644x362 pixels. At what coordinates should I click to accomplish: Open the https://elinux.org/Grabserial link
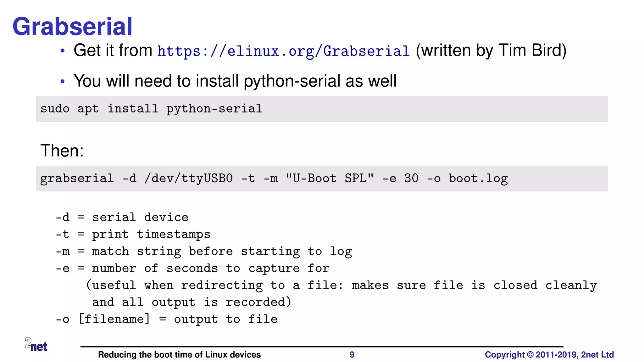click(x=283, y=51)
